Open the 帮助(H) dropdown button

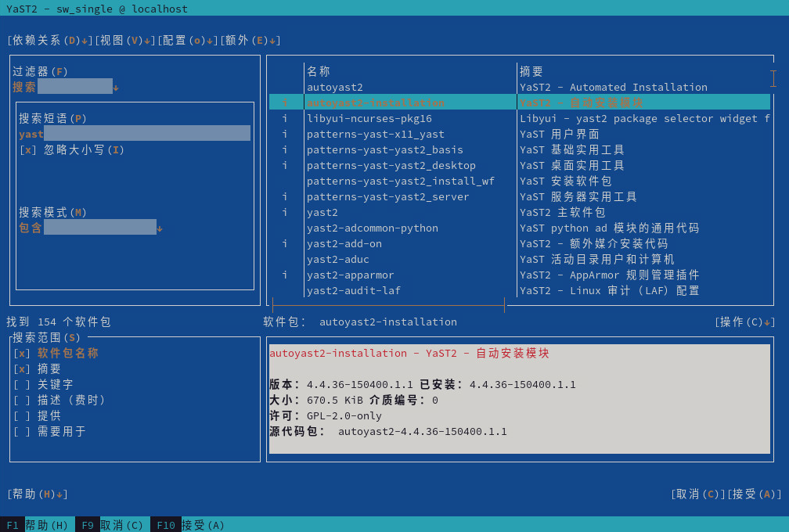click(38, 494)
